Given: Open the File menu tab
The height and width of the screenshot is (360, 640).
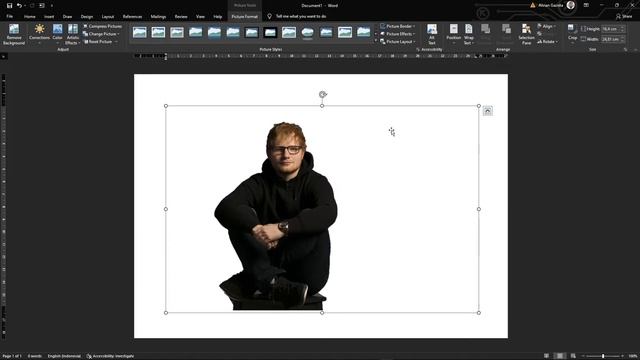Looking at the screenshot, I should point(9,16).
